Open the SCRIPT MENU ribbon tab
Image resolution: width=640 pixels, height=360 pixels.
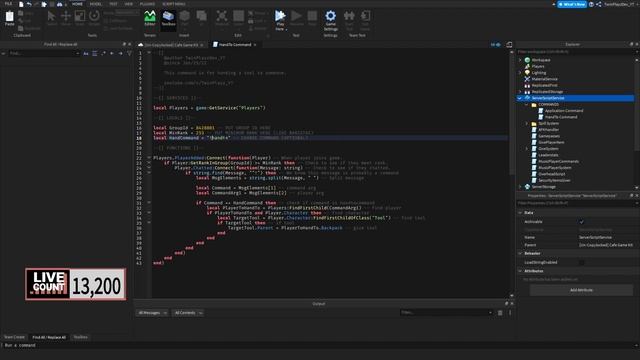(174, 4)
